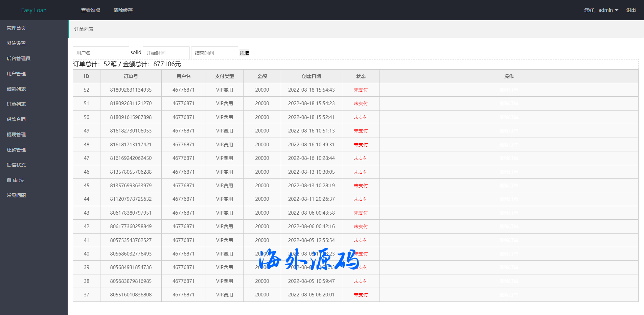The height and width of the screenshot is (315, 644).
Task: Navigate to 借款列表 in sidebar
Action: coord(16,89)
